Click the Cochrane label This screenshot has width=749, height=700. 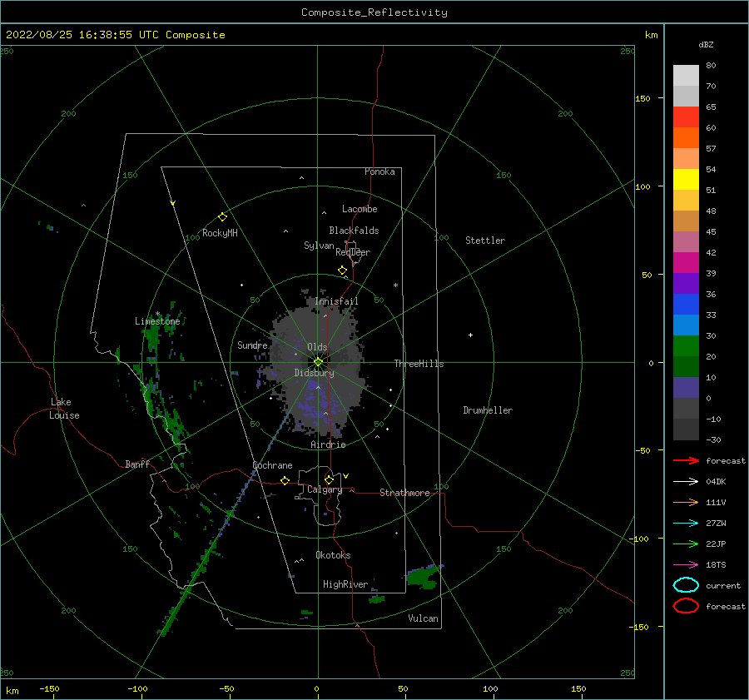pyautogui.click(x=272, y=465)
